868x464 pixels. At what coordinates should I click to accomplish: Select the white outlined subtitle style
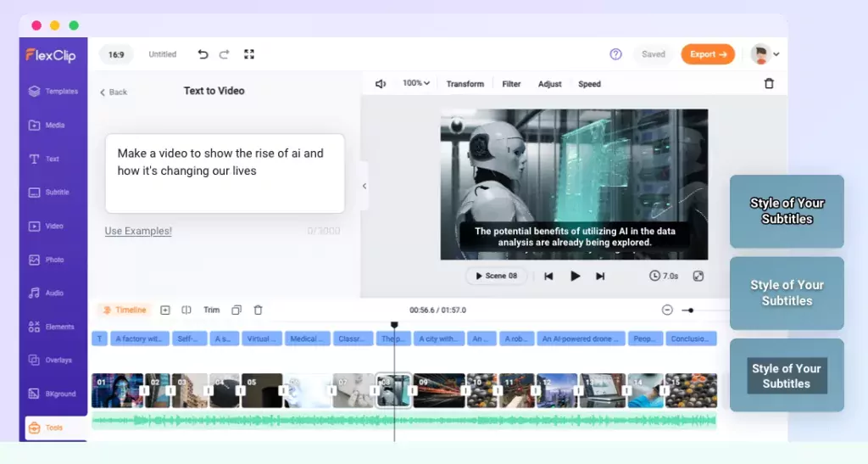(787, 211)
